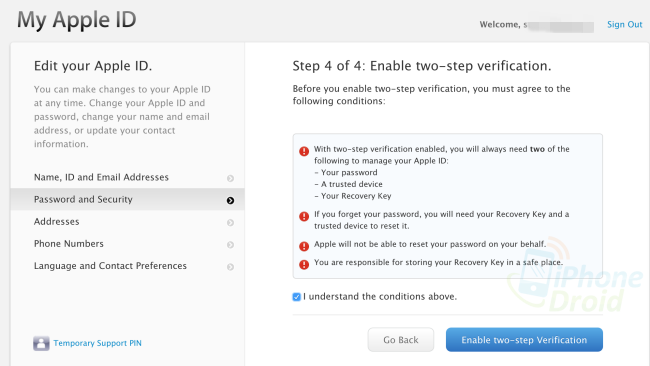The width and height of the screenshot is (650, 366).
Task: Click Enable two-step Verification button
Action: pyautogui.click(x=524, y=340)
